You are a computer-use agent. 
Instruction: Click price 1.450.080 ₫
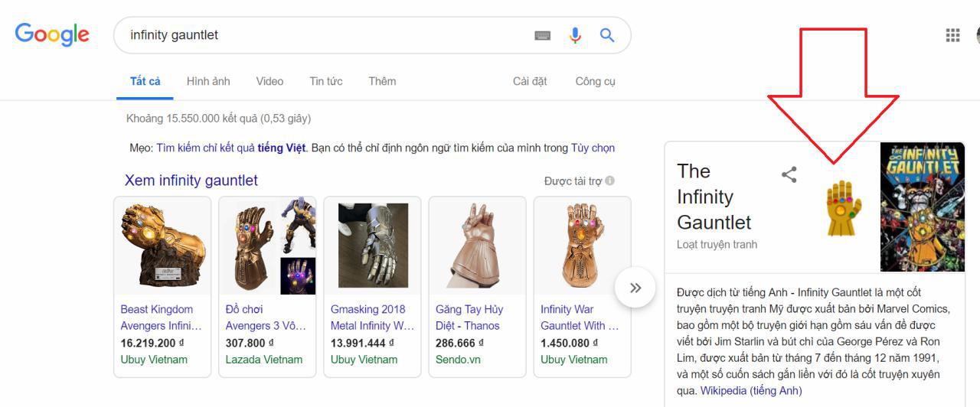point(570,343)
